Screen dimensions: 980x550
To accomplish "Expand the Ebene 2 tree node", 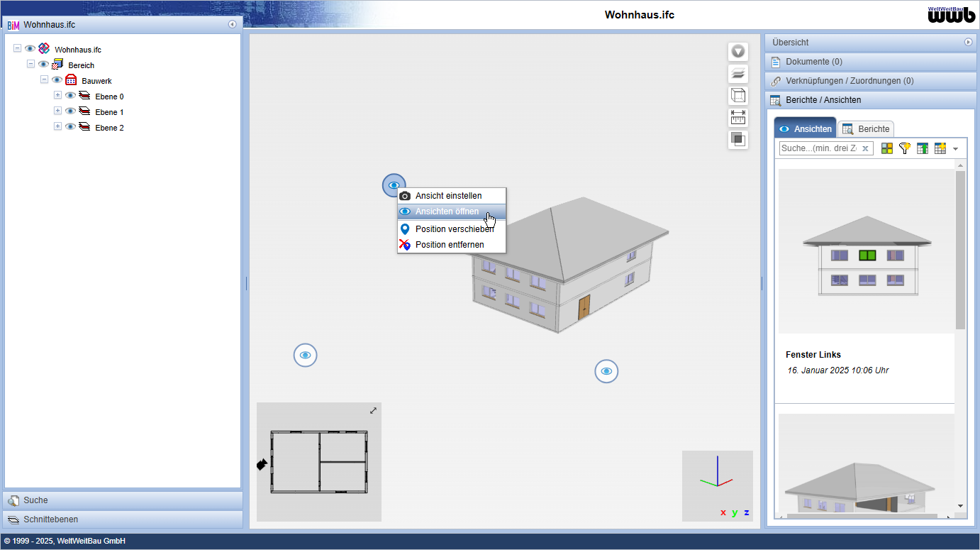I will [x=57, y=126].
